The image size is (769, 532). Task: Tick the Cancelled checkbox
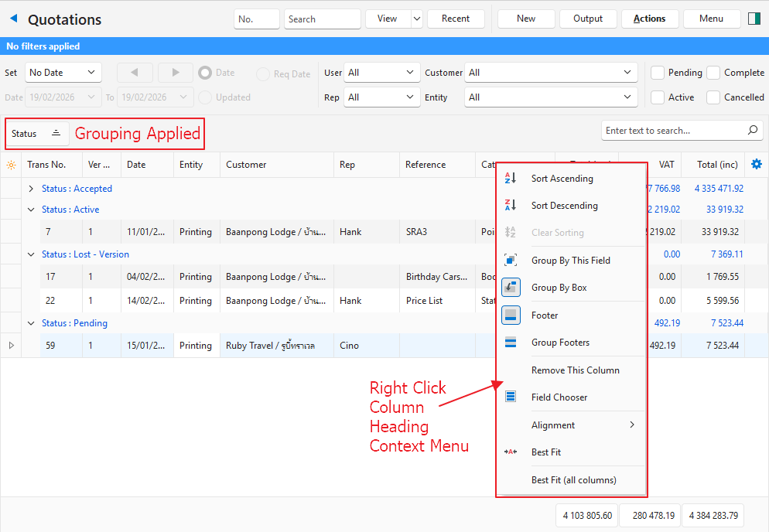tap(713, 97)
